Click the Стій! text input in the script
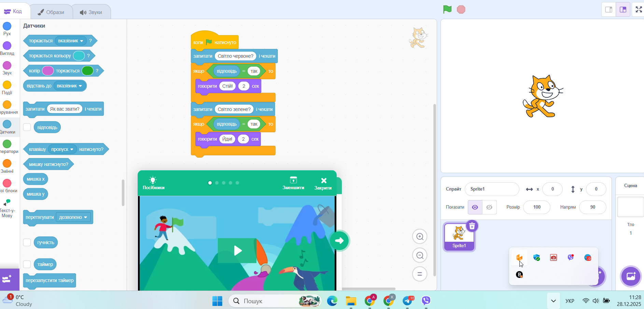This screenshot has height=309, width=644. (227, 86)
